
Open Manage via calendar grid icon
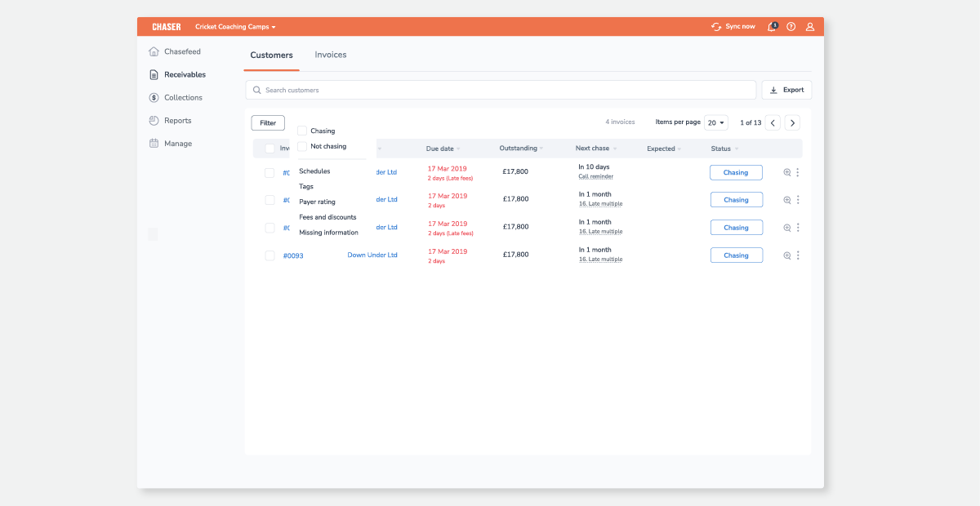[x=154, y=143]
